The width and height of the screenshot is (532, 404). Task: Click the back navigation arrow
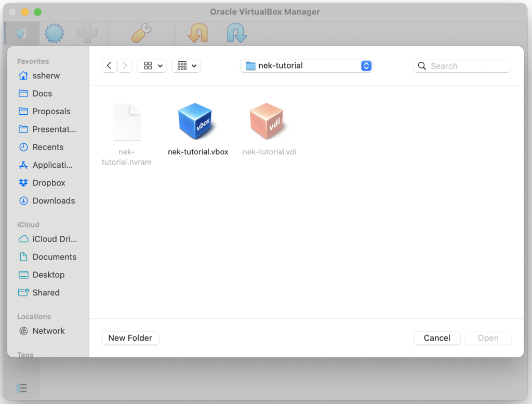(109, 65)
